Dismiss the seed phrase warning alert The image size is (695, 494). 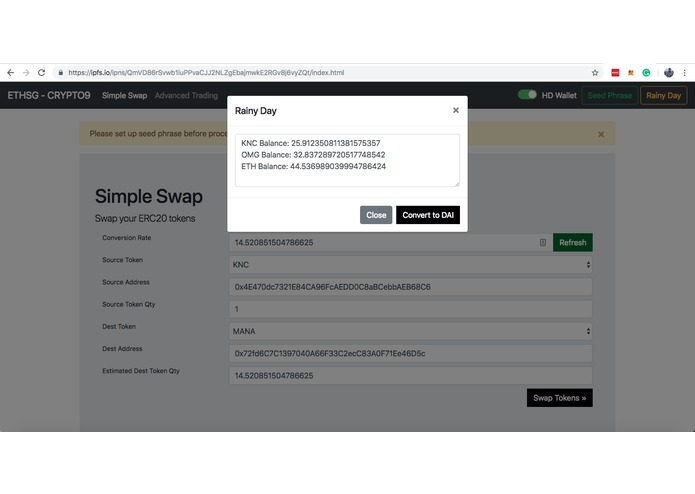point(601,134)
